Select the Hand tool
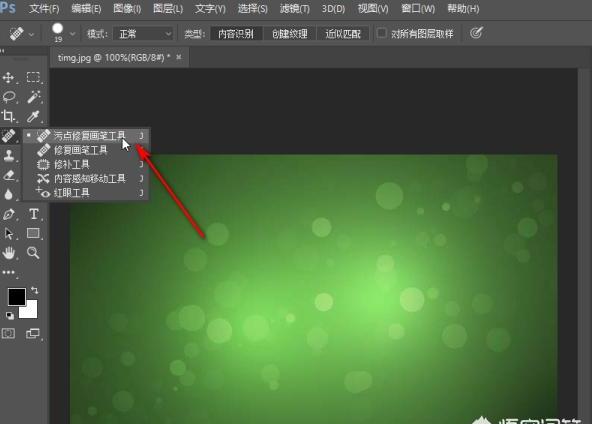Image resolution: width=592 pixels, height=424 pixels. coord(9,253)
